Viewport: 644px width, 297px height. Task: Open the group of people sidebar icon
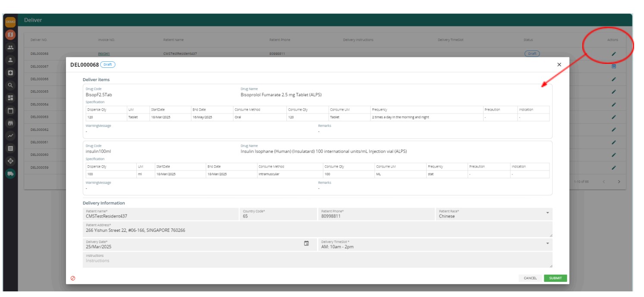point(10,47)
